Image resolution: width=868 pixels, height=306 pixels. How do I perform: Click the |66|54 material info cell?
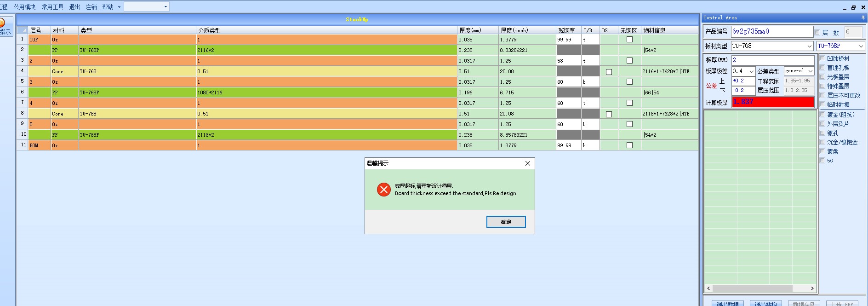(x=670, y=92)
